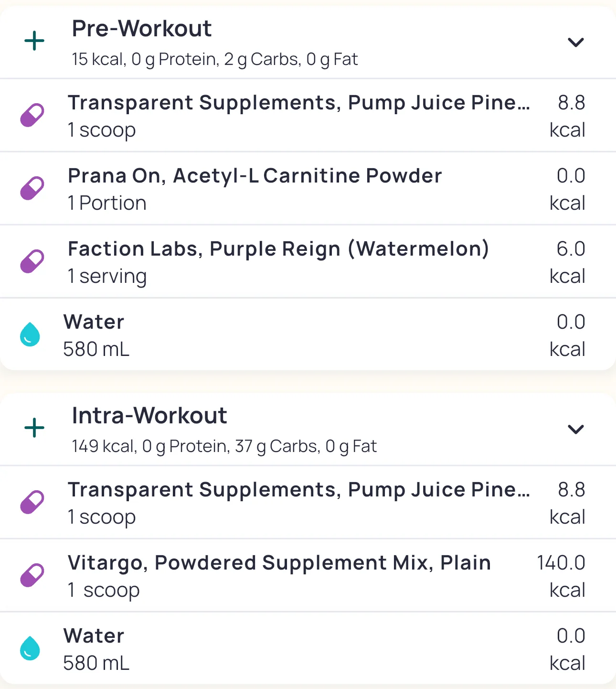Click Pre-Workout macros summary line
The image size is (616, 689).
tap(214, 59)
